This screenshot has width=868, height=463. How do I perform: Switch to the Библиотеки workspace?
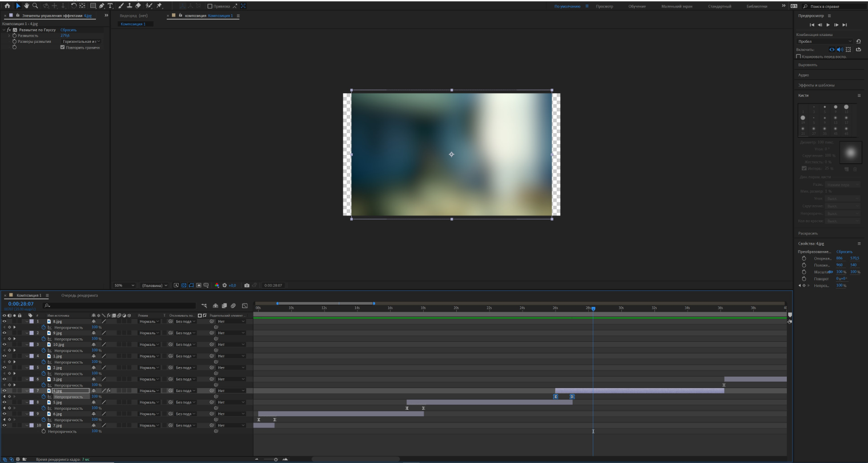[x=757, y=6]
